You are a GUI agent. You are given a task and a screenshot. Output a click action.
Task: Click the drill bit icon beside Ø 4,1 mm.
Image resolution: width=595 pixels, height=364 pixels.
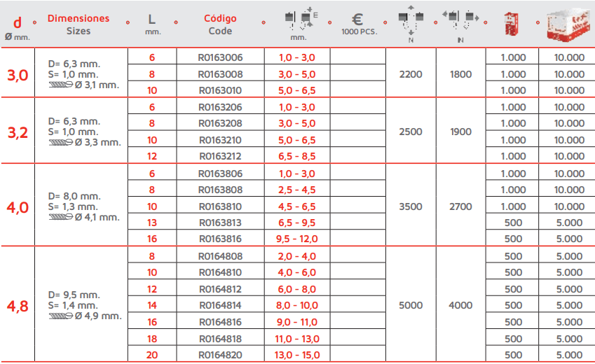[61, 217]
